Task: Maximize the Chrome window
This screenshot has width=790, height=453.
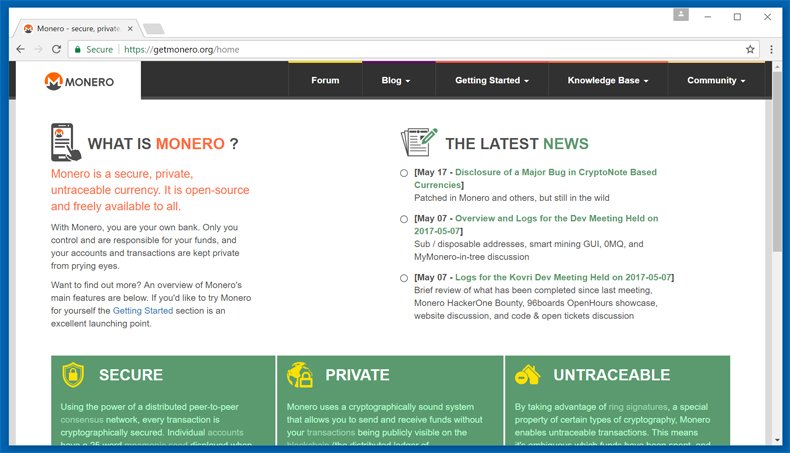Action: tap(737, 17)
